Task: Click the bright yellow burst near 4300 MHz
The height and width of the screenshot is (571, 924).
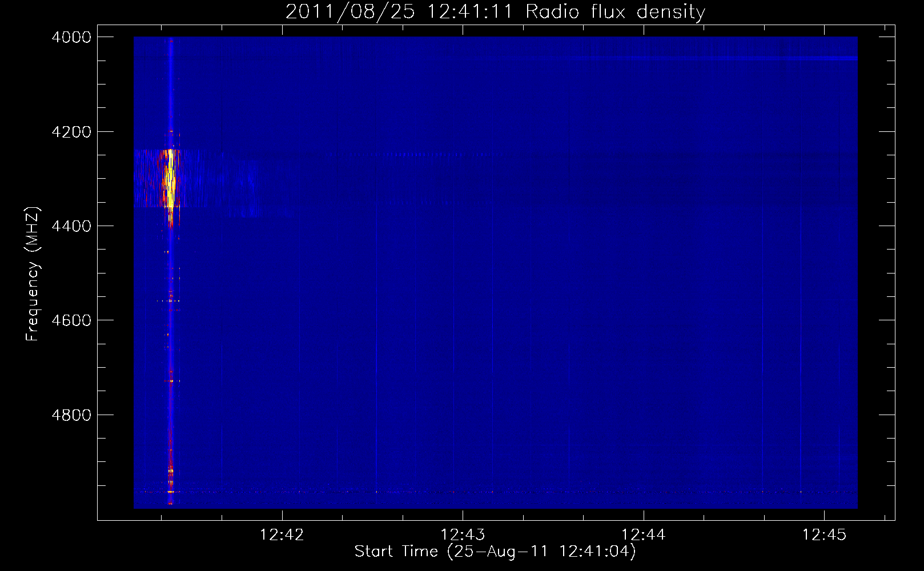Action: [170, 178]
